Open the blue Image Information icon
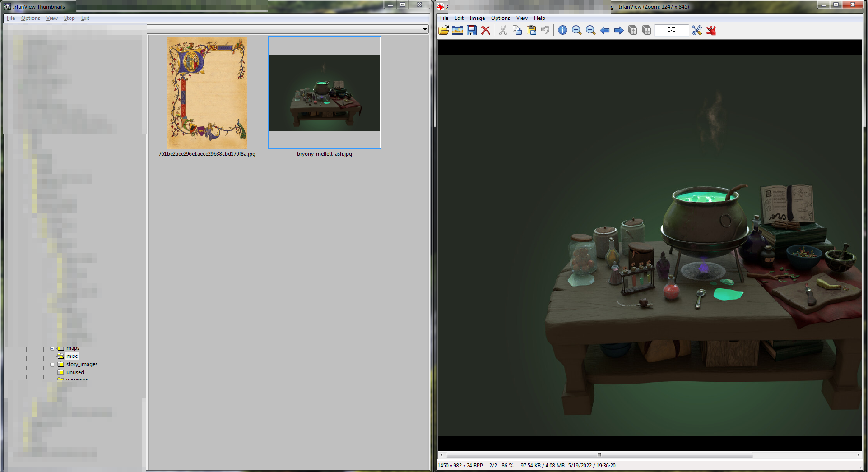 (562, 30)
